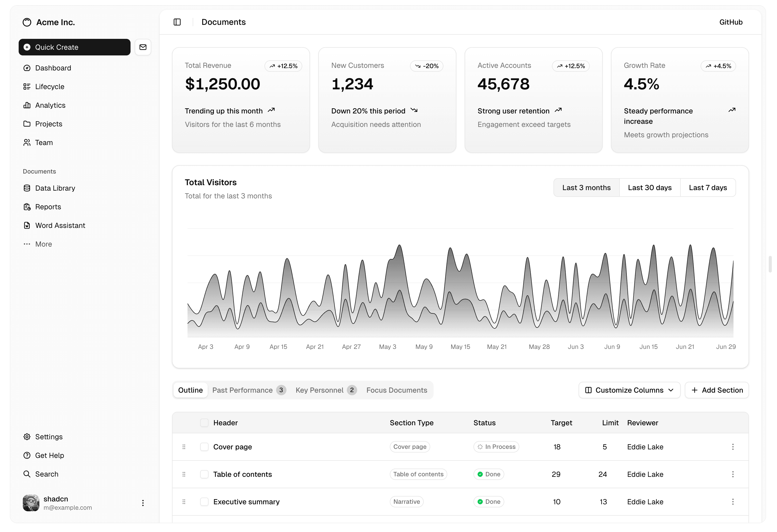Open Get Help

pyautogui.click(x=85, y=456)
